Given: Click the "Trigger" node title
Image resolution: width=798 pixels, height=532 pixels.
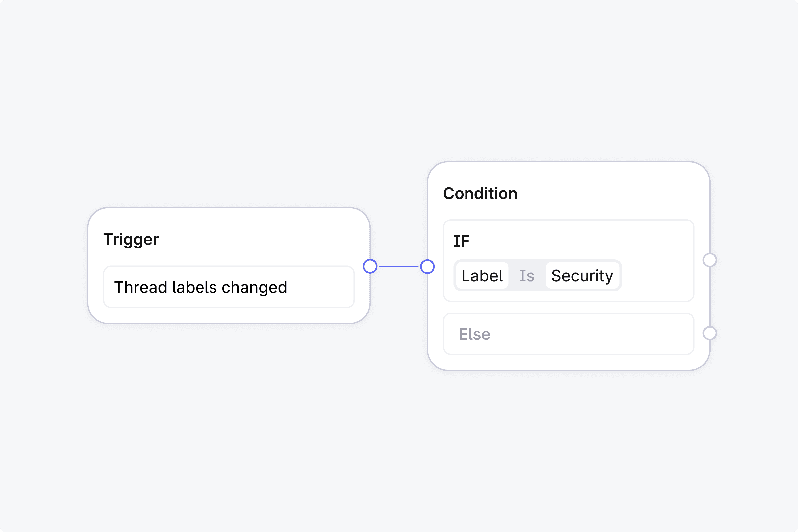Looking at the screenshot, I should tap(131, 239).
